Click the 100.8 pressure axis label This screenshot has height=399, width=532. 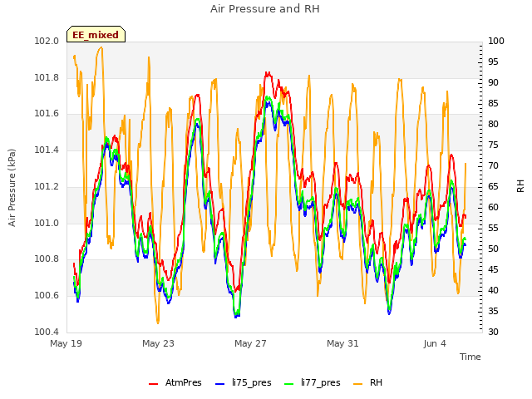click(x=47, y=259)
